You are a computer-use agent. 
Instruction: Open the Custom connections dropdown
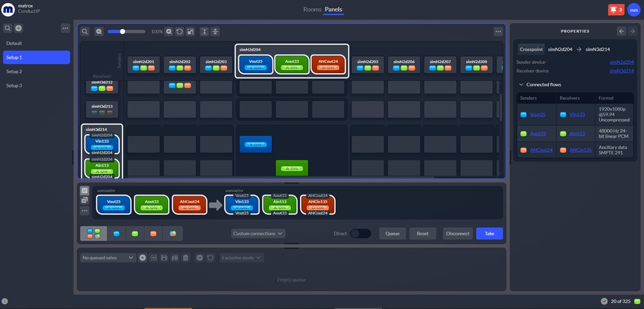click(x=258, y=233)
